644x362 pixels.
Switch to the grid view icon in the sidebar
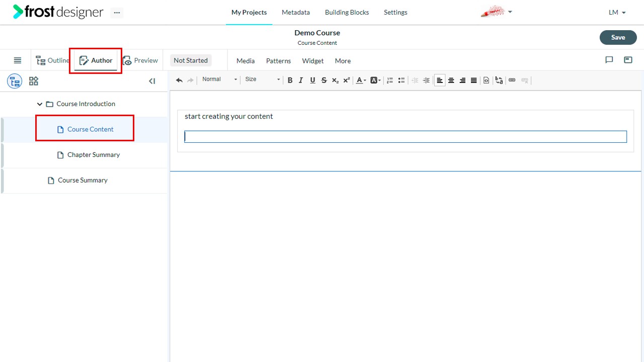point(34,81)
